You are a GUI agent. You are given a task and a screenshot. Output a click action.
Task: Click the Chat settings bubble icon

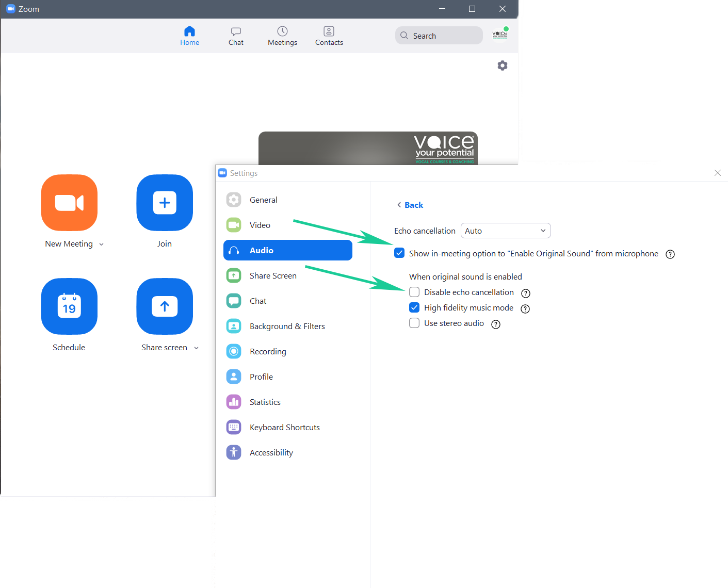pyautogui.click(x=234, y=301)
